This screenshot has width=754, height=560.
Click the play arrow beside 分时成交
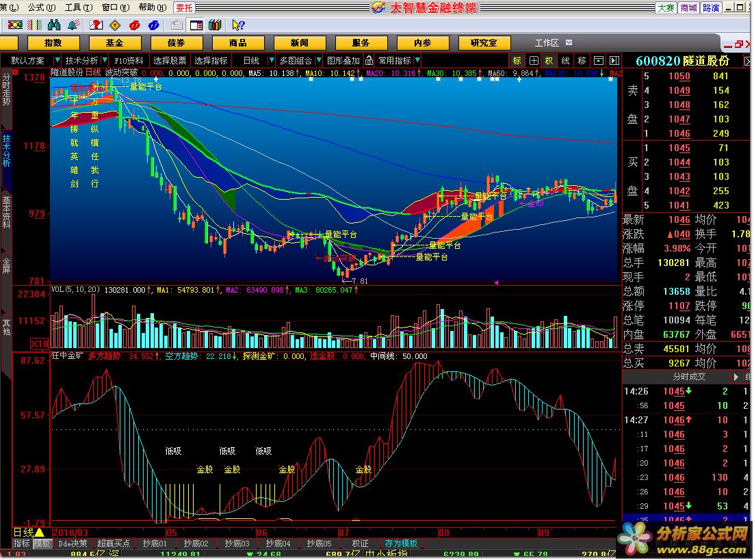click(x=736, y=376)
